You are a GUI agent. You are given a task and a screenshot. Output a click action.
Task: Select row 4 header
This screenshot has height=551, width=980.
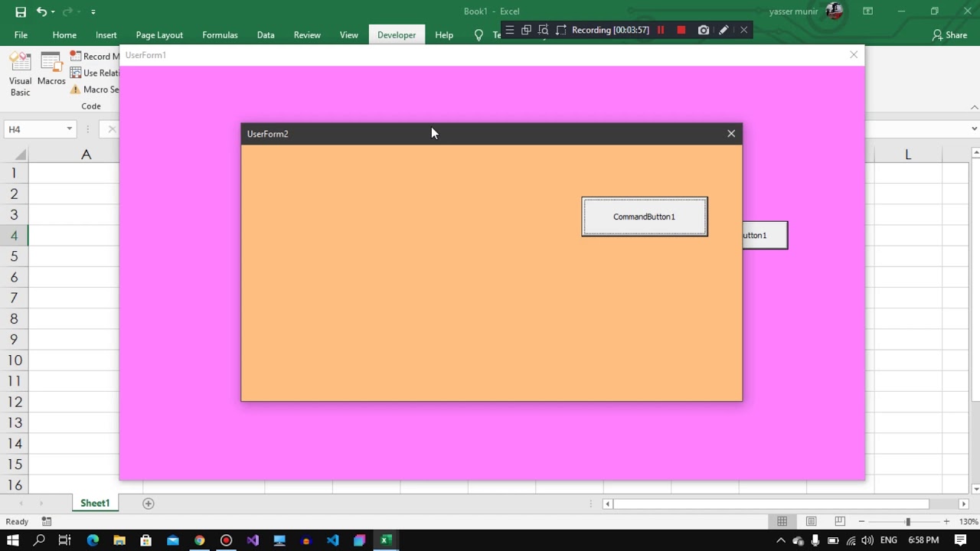[14, 236]
